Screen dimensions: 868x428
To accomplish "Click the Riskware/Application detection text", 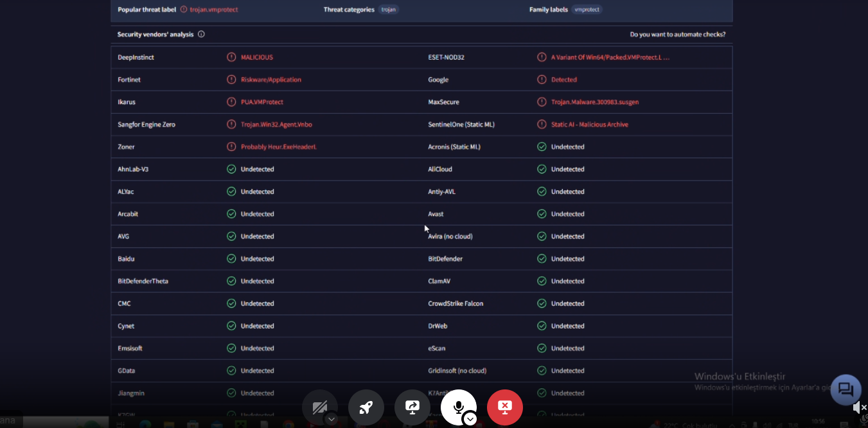I will [x=271, y=80].
